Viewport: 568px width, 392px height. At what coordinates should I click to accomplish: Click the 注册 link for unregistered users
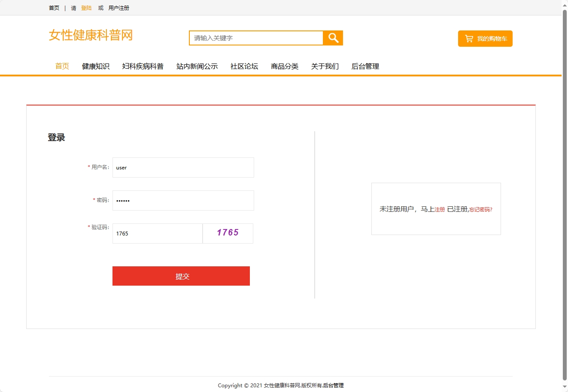(440, 209)
